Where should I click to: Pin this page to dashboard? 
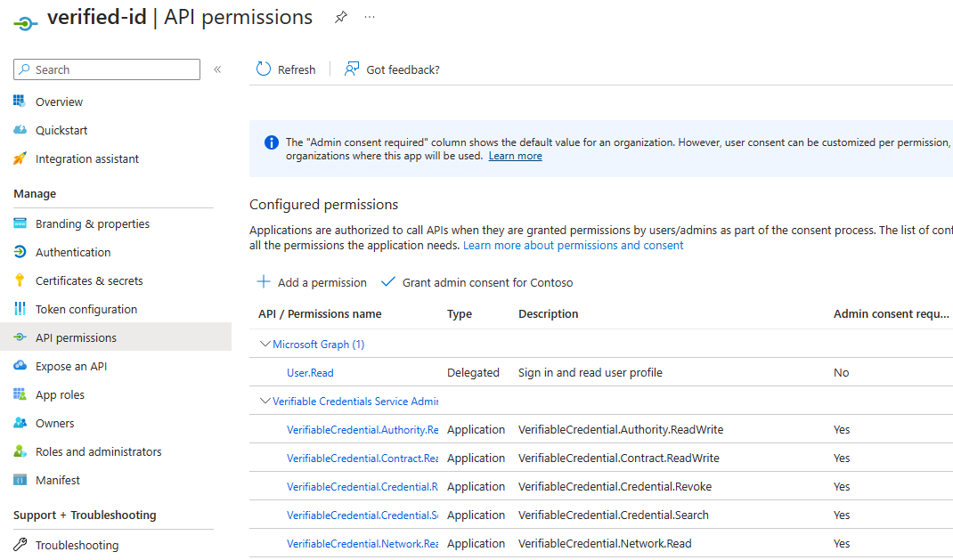pos(340,16)
